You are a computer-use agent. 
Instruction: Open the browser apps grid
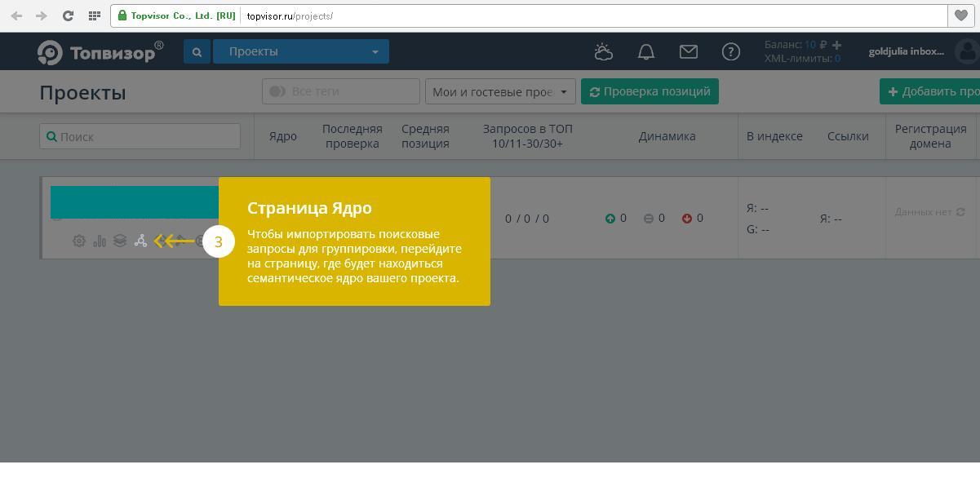pos(94,15)
